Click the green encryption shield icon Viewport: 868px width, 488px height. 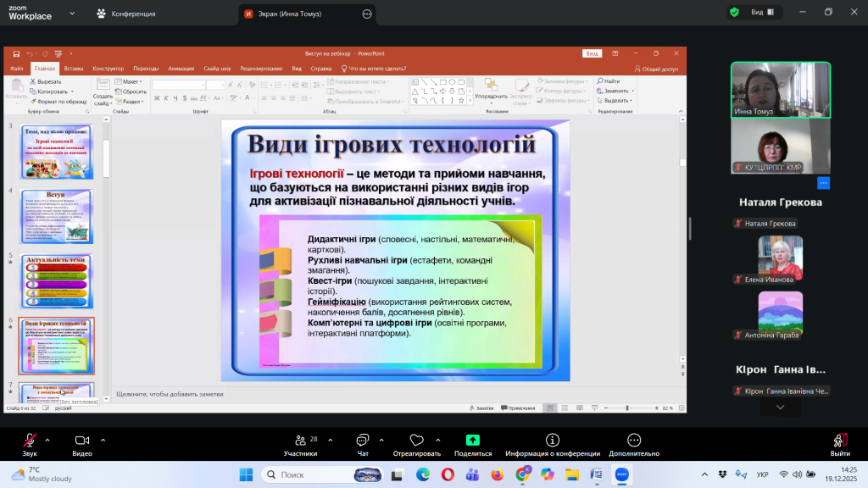point(734,13)
